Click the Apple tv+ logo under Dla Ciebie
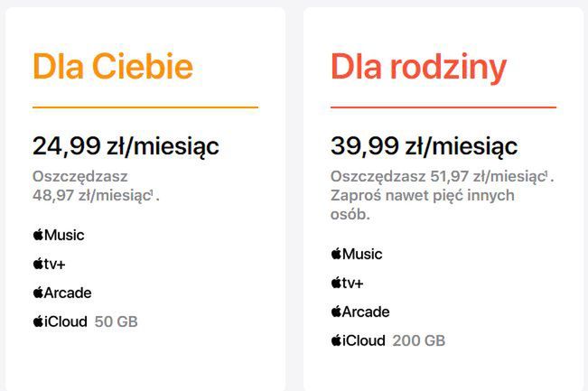588x391 pixels. 52,264
